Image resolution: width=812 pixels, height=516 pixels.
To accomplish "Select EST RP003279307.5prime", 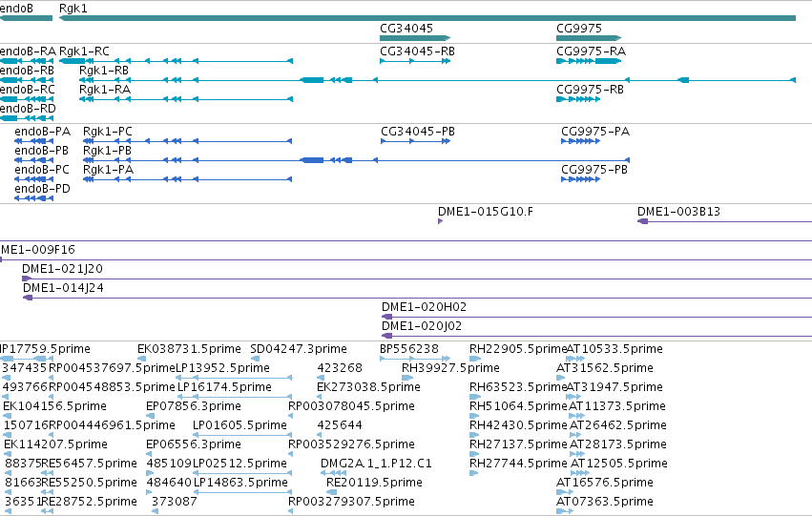I will pos(352,502).
